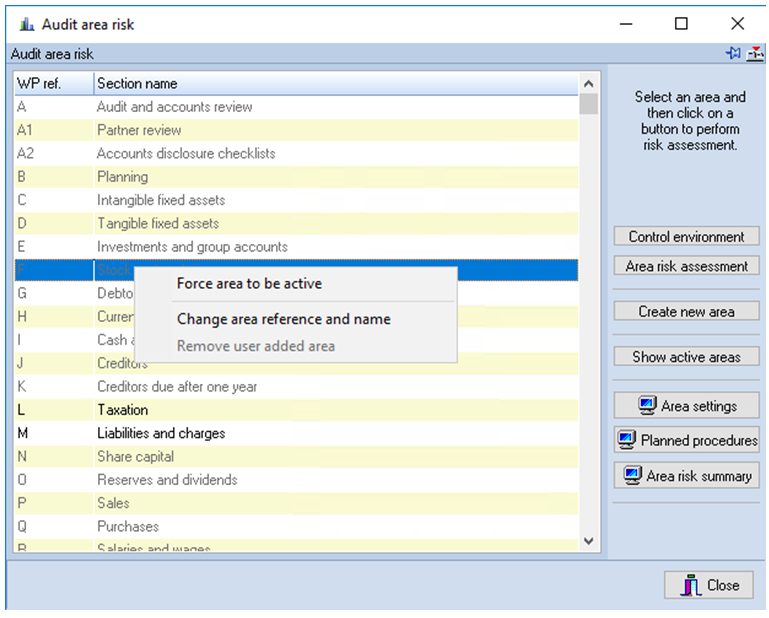Viewport: 769px width, 618px height.
Task: Click the door icon on Close button
Action: (x=691, y=585)
